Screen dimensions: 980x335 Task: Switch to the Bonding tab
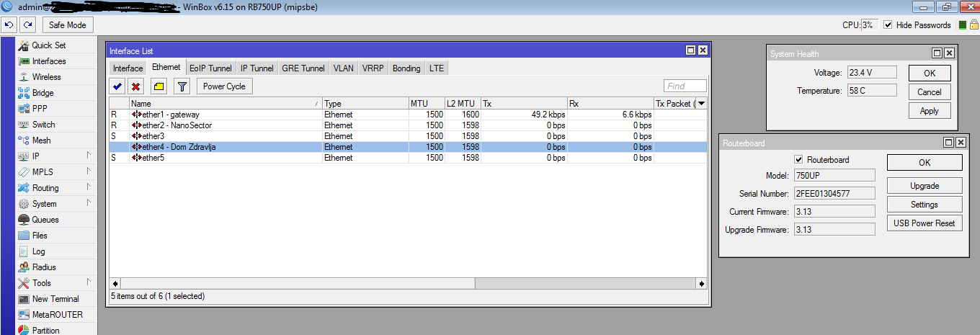pyautogui.click(x=407, y=68)
